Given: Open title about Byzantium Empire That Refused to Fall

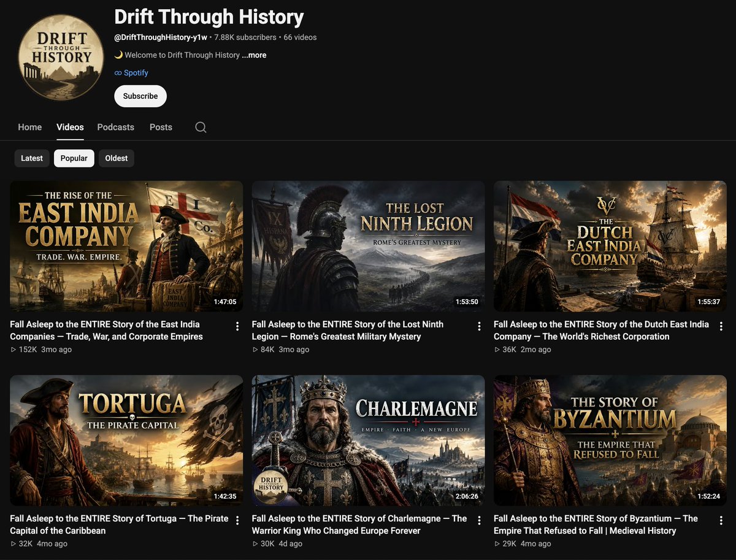Looking at the screenshot, I should (596, 524).
